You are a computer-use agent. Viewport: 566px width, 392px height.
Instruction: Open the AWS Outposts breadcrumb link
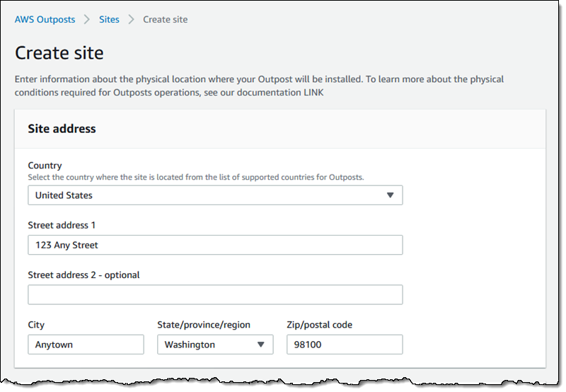45,20
